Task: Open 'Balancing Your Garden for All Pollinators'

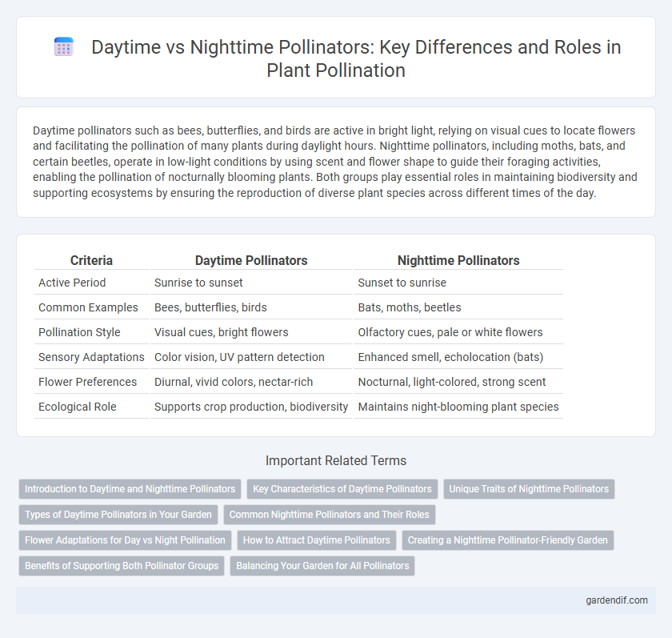Action: point(322,565)
